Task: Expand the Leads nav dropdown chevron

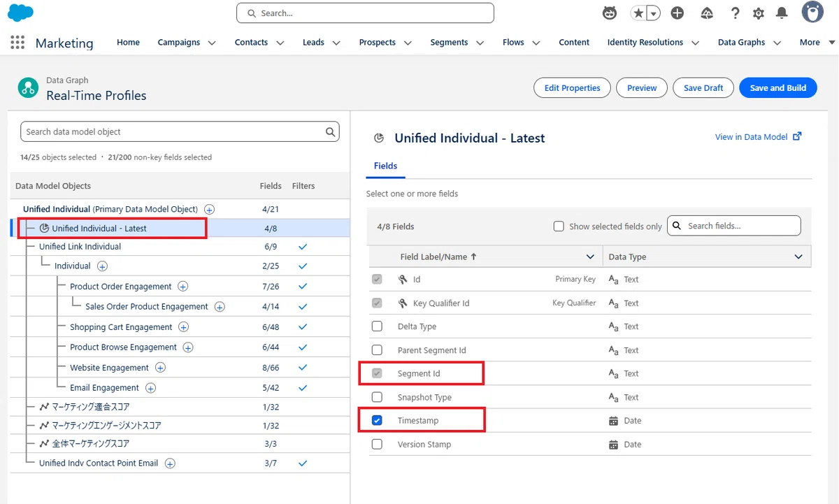Action: 336,43
